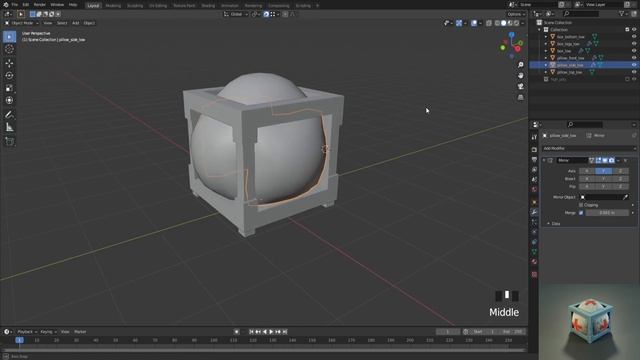Open the Edit menu
The width and height of the screenshot is (640, 360).
coord(26,4)
